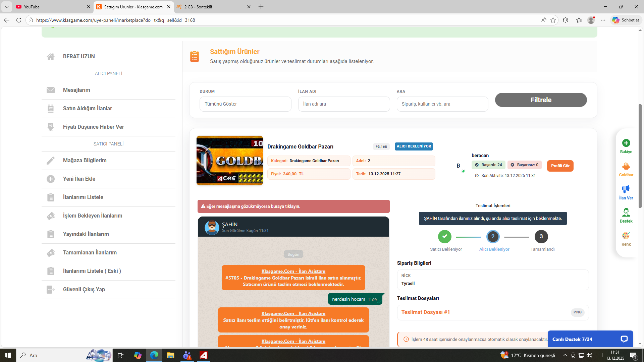Click the berocan seller name

pos(480,156)
